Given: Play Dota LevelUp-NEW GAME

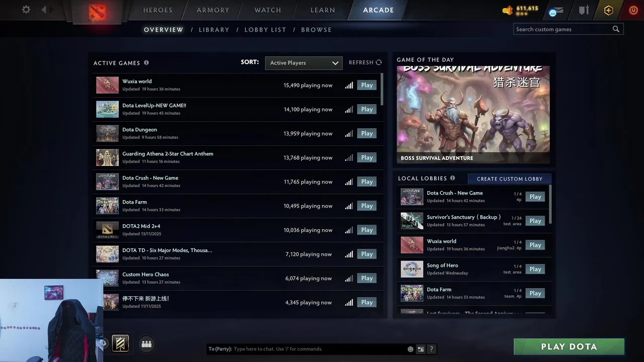Looking at the screenshot, I should tap(367, 109).
